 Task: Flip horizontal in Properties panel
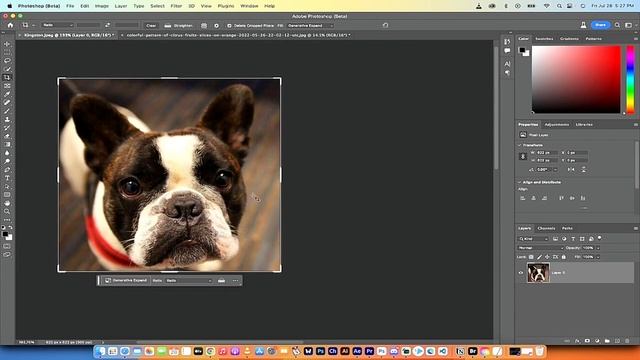pos(571,169)
